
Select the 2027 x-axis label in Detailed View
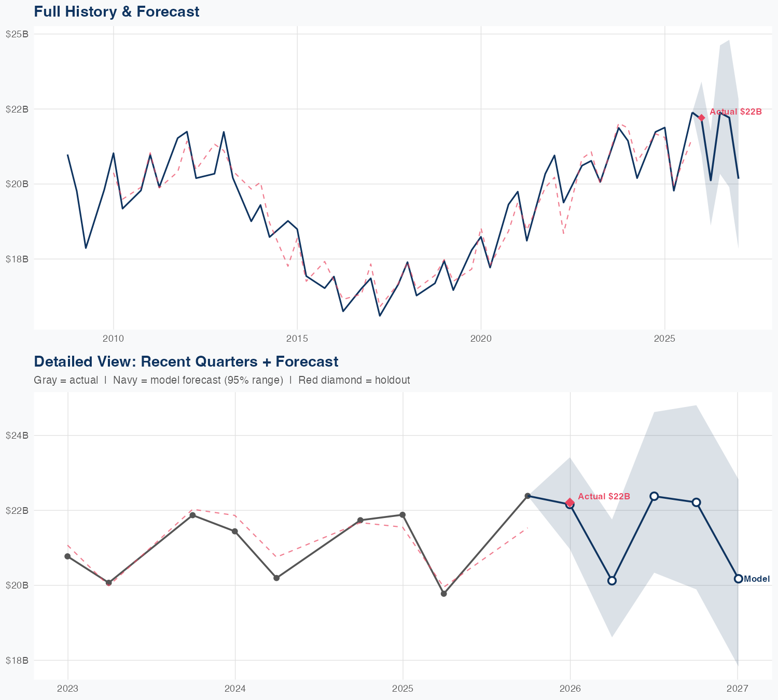coord(738,689)
